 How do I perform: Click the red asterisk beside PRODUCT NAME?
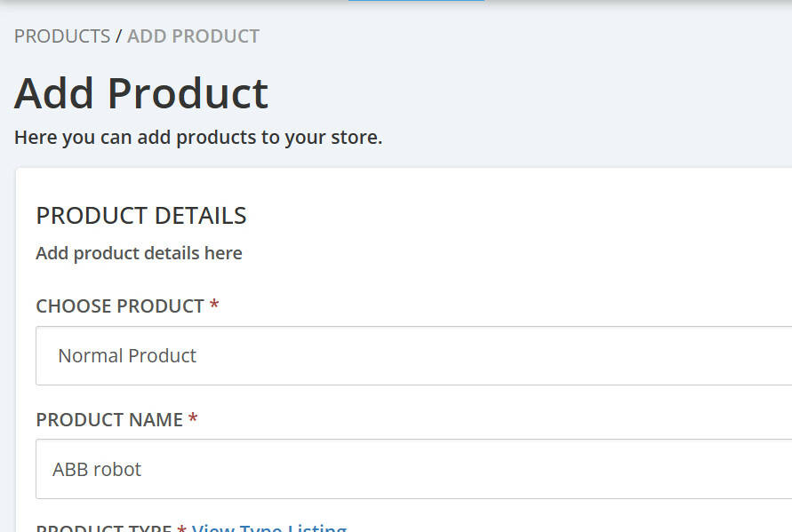click(193, 419)
